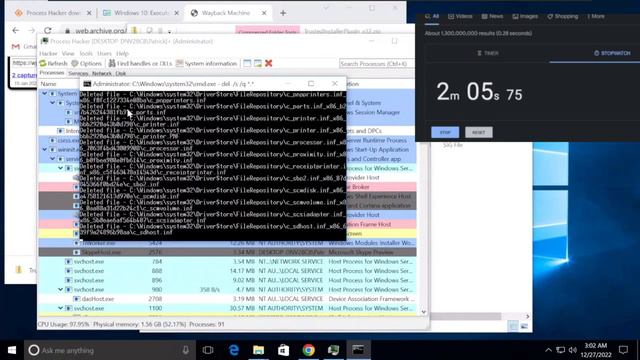Switch to the Process Hacker download tab
640x360 pixels.
pos(52,13)
